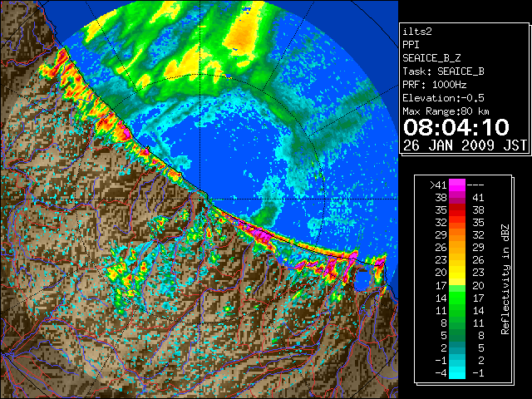Click the "PPI" scan type text
Screen dimensions: 532x399
pos(411,45)
